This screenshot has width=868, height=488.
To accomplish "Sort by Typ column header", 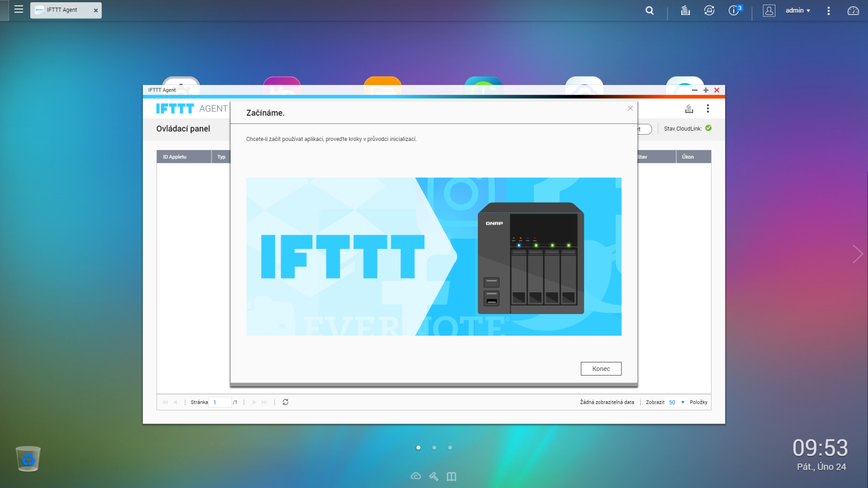I will [x=221, y=157].
